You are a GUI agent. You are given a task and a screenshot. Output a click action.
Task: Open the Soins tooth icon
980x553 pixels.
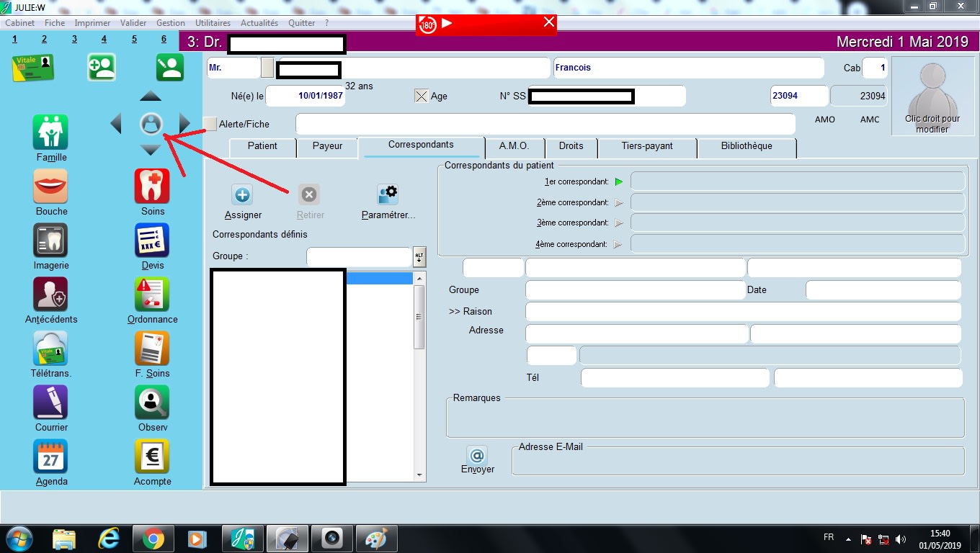point(152,186)
